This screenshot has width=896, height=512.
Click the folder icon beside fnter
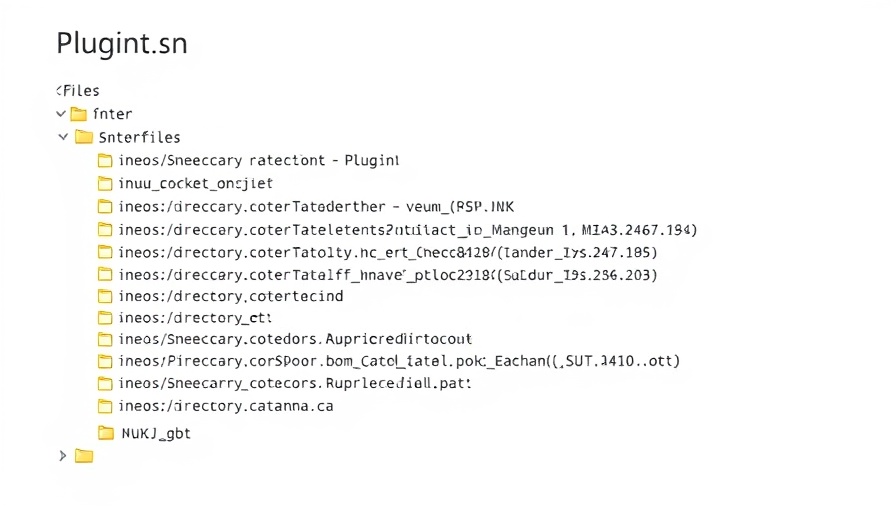[79, 114]
